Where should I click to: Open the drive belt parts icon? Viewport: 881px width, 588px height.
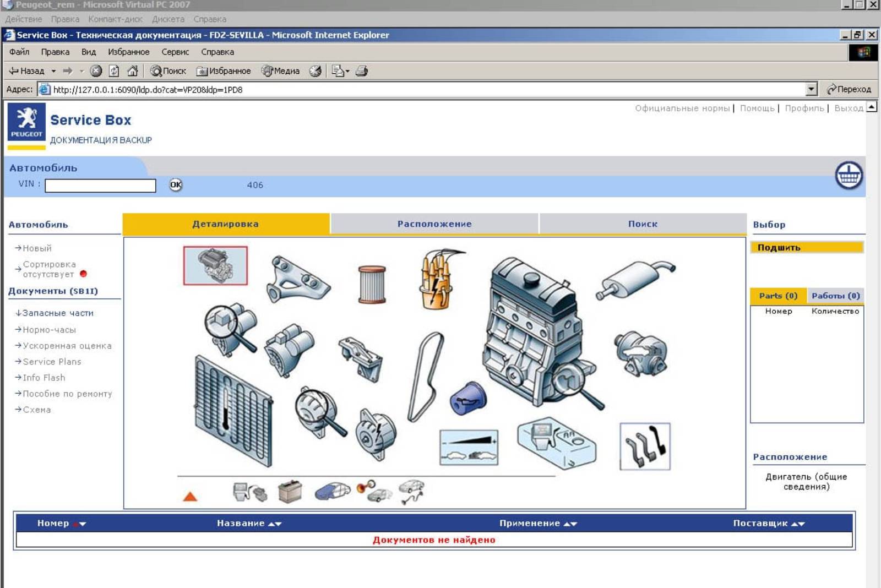[425, 376]
